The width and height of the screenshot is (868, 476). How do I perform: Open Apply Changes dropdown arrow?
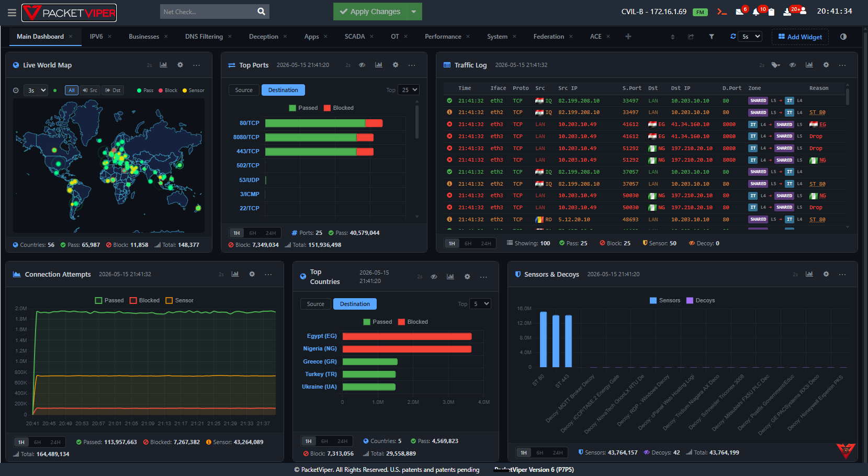(414, 12)
